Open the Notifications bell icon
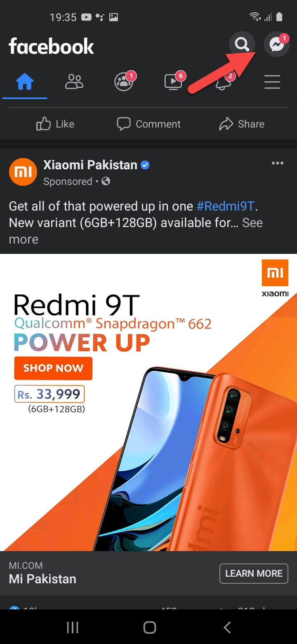This screenshot has width=297, height=644. (x=223, y=81)
